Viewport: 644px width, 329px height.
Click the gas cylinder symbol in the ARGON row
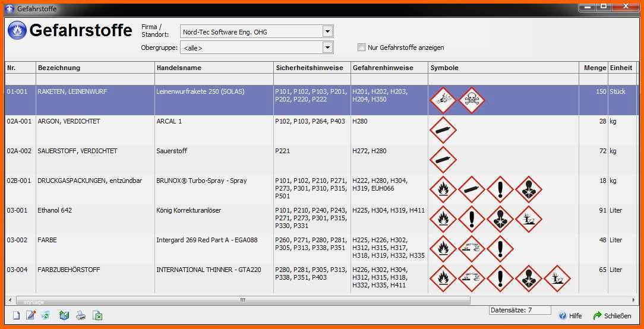[443, 130]
